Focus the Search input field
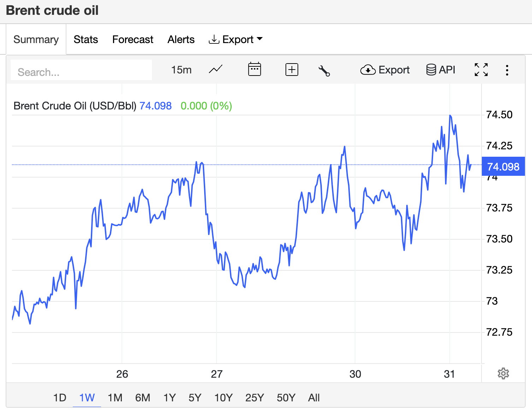This screenshot has width=532, height=413. [81, 70]
